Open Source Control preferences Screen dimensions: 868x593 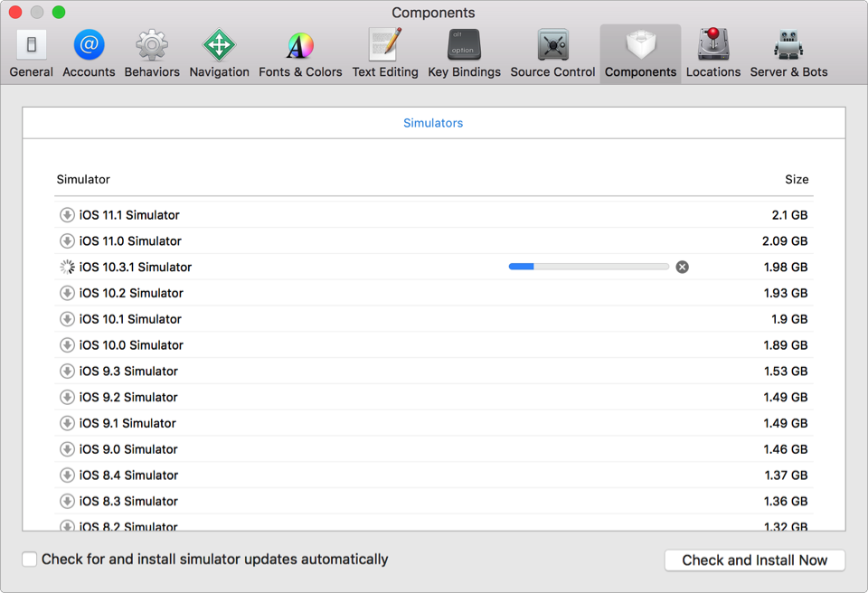tap(552, 53)
